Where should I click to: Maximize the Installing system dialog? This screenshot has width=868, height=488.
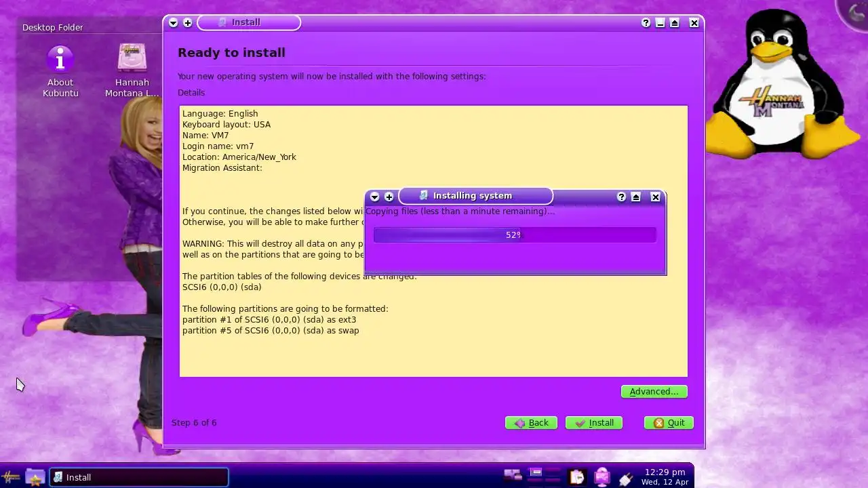[636, 197]
